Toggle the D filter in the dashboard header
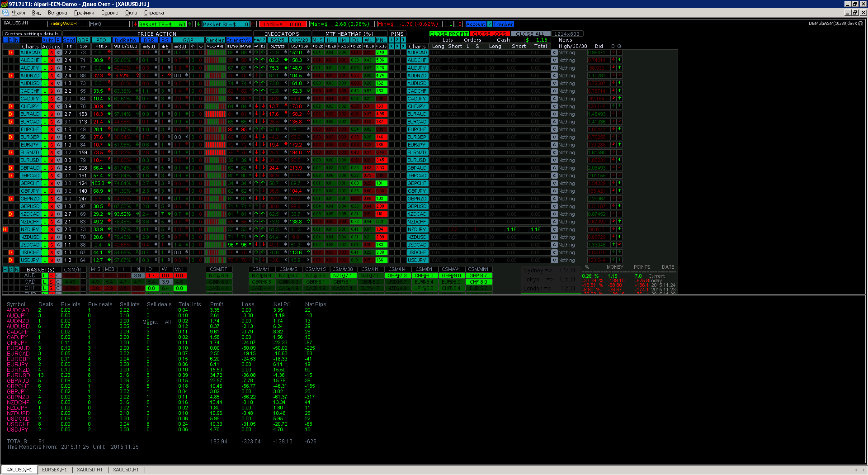The width and height of the screenshot is (868, 475). pos(11,40)
